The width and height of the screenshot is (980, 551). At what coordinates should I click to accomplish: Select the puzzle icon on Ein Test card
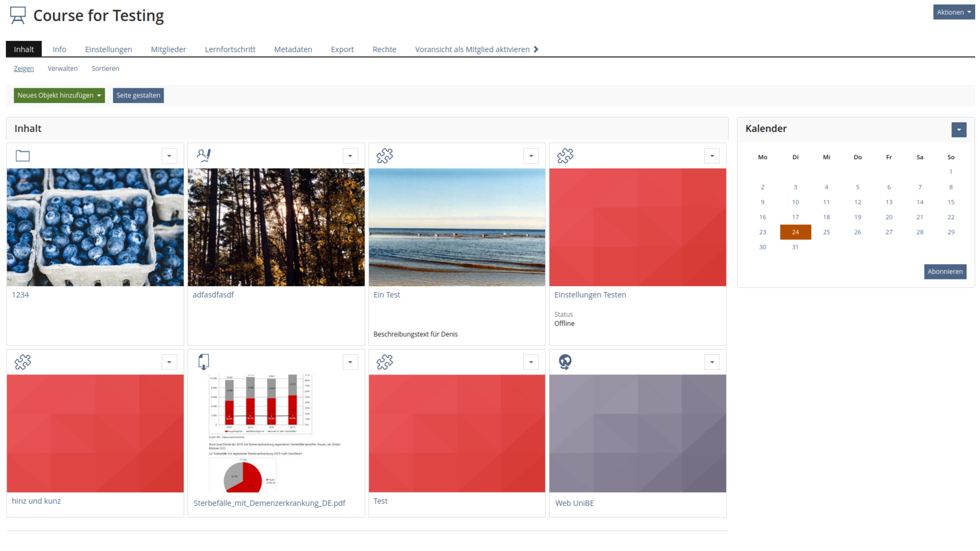[385, 156]
